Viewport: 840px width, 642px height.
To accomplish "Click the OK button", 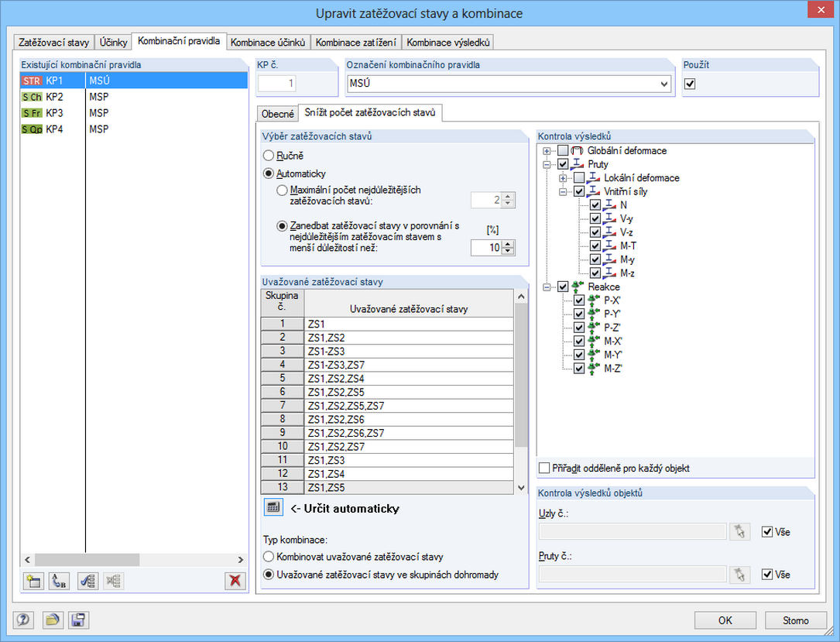I will [725, 620].
